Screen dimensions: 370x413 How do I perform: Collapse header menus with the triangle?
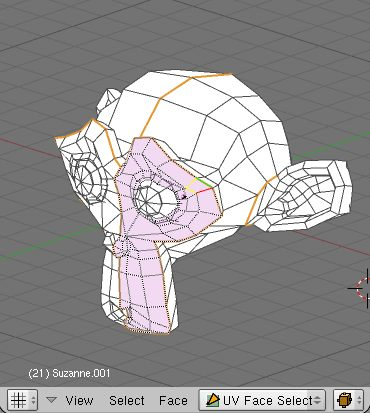coord(51,400)
